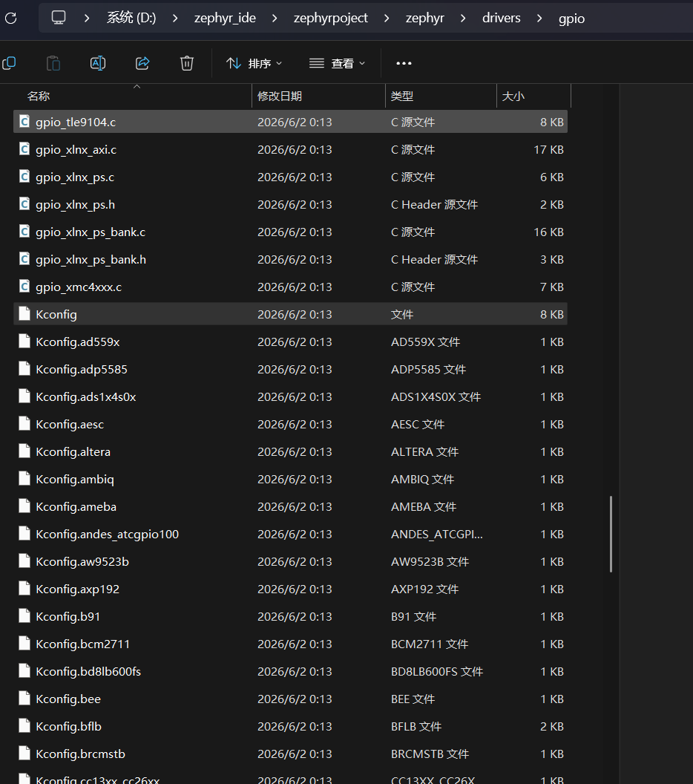The width and height of the screenshot is (693, 784).
Task: Open the three-dot more options menu
Action: click(404, 64)
